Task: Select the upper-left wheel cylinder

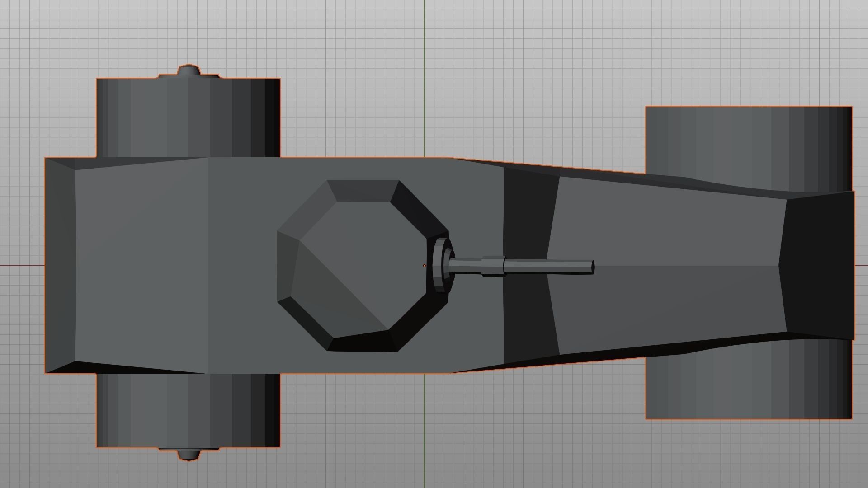Action: click(x=188, y=117)
